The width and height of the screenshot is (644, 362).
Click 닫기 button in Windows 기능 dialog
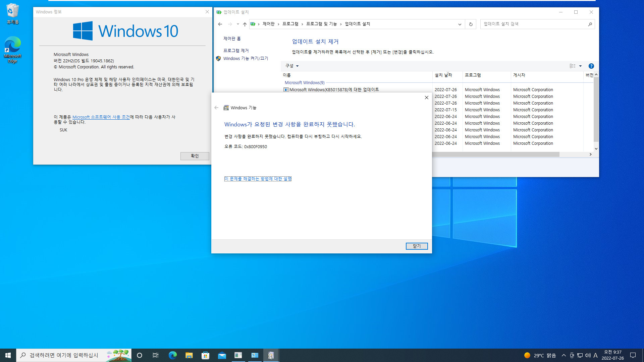pos(417,246)
